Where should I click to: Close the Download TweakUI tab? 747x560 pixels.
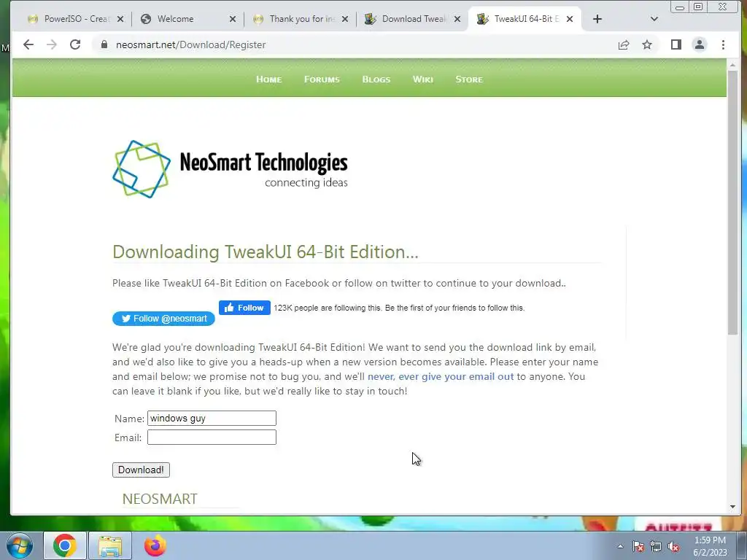pyautogui.click(x=457, y=19)
